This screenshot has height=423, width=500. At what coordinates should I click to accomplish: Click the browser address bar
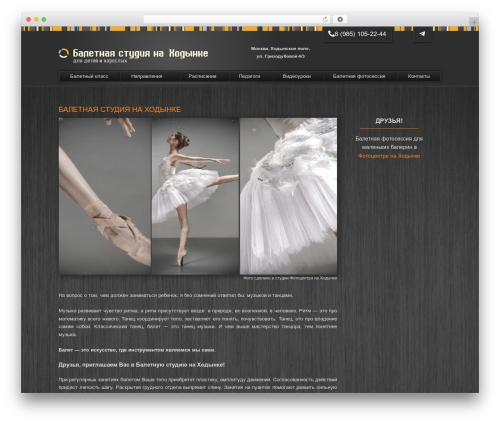(237, 20)
